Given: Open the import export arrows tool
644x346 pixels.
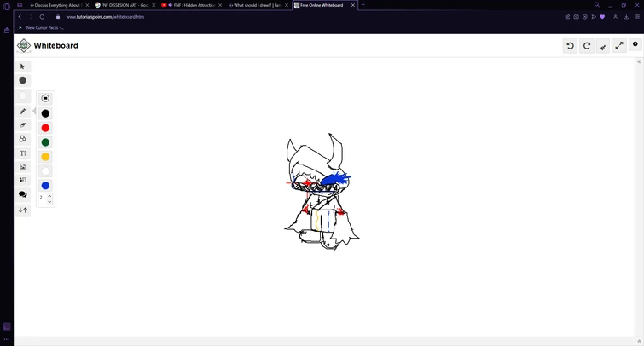Looking at the screenshot, I should pyautogui.click(x=22, y=210).
